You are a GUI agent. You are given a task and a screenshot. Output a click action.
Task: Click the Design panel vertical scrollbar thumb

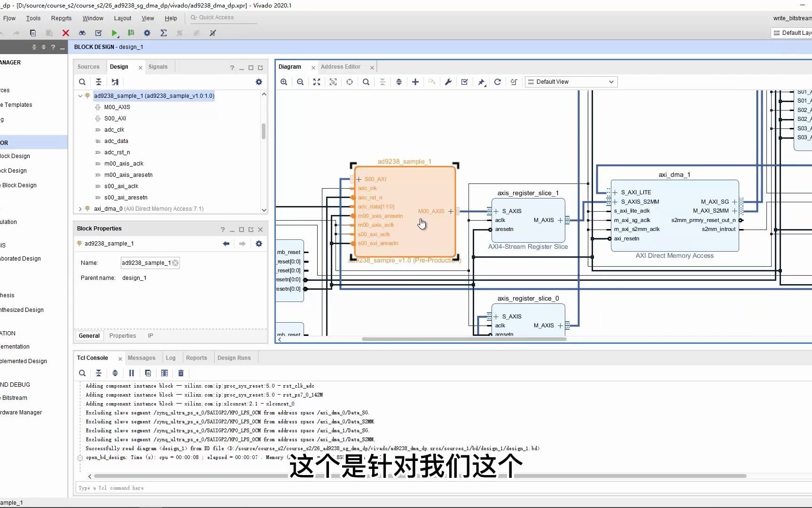coord(264,131)
